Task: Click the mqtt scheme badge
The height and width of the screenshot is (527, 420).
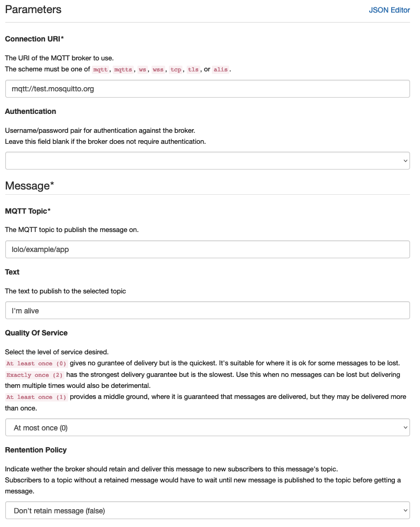Action: tap(100, 69)
